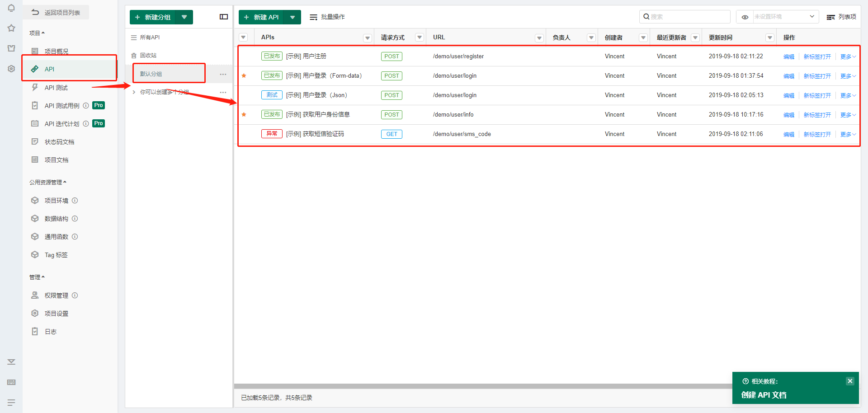This screenshot has height=413, width=868.
Task: Open the 请求方式 column filter dropdown
Action: click(x=420, y=38)
